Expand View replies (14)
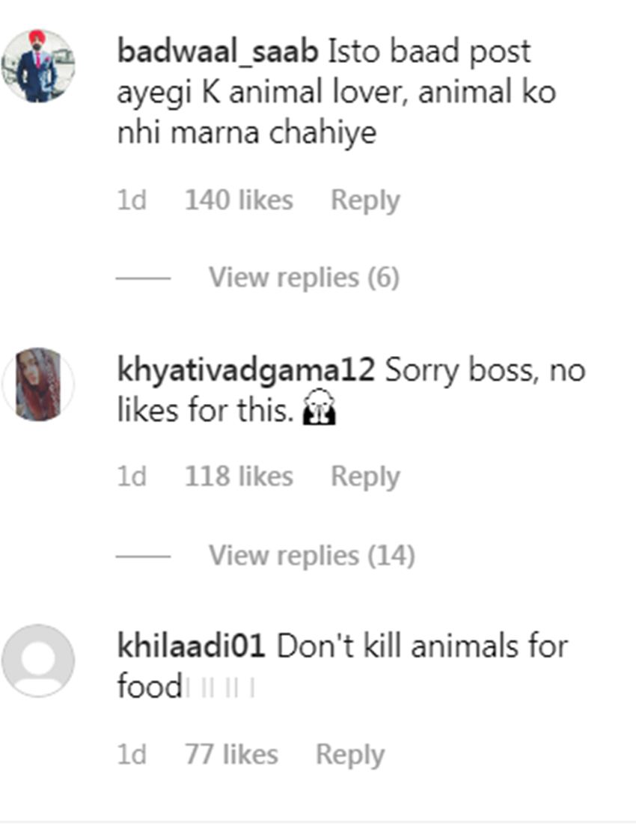Screen dimensions: 636x840 (x=311, y=556)
